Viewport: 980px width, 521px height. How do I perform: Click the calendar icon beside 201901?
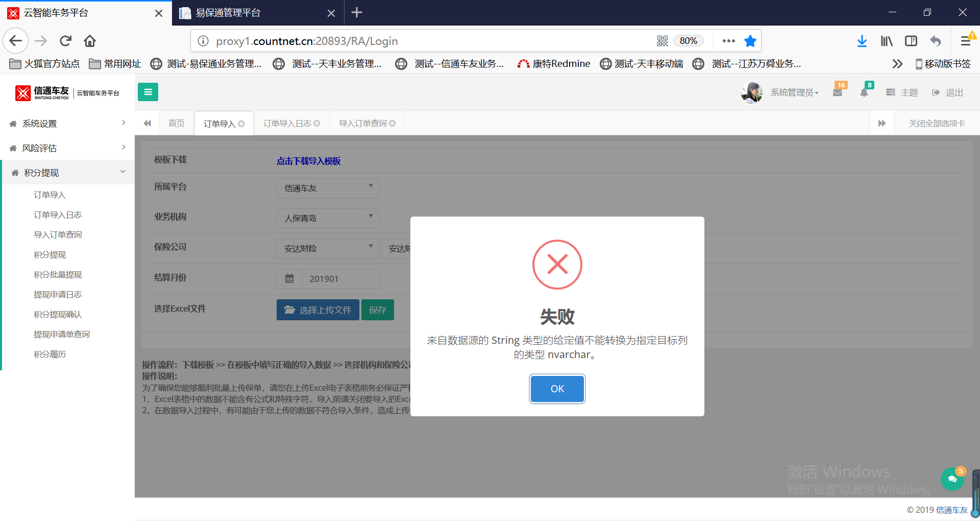[289, 279]
